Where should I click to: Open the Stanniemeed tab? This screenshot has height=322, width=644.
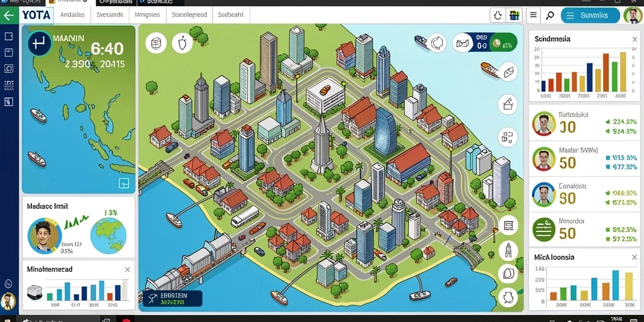189,15
